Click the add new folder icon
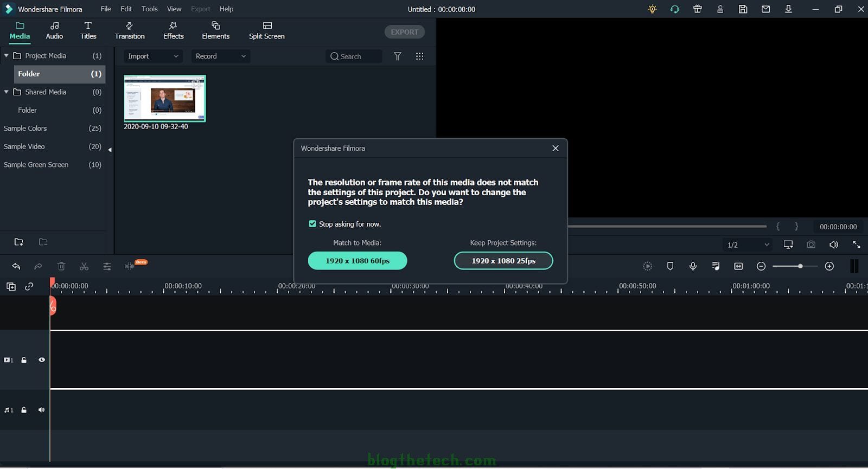This screenshot has width=868, height=469. (x=19, y=242)
